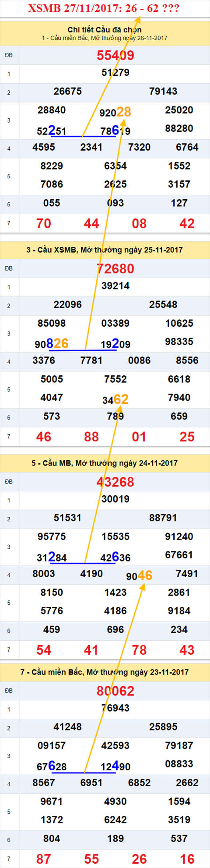Viewport: 210px width, 868px height.
Task: Select second prize number 41248
Action: (68, 727)
